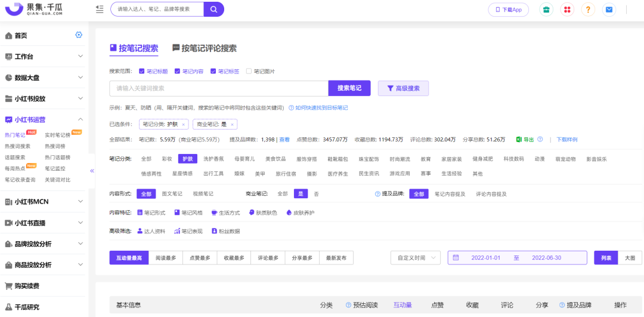Click the 高级搜索 button

(x=403, y=88)
